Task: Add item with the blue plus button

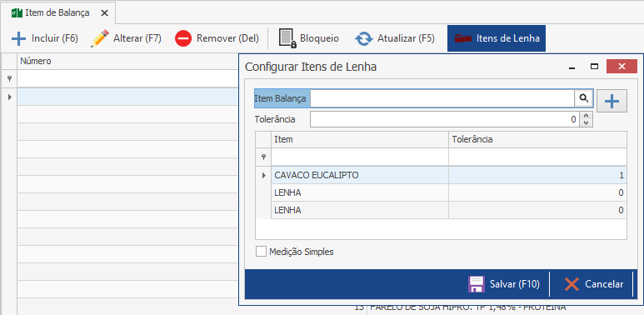Action: pos(612,101)
